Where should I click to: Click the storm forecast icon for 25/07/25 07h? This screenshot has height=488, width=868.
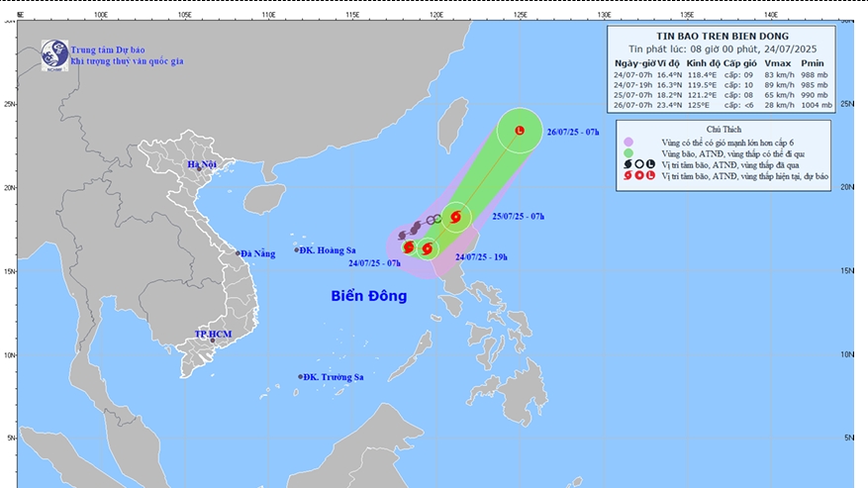(455, 217)
